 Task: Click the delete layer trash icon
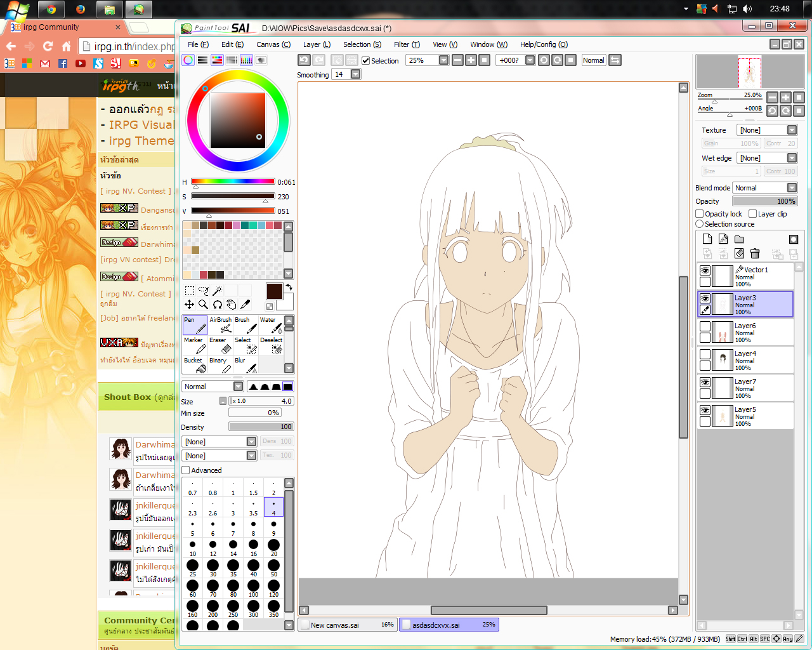click(755, 253)
